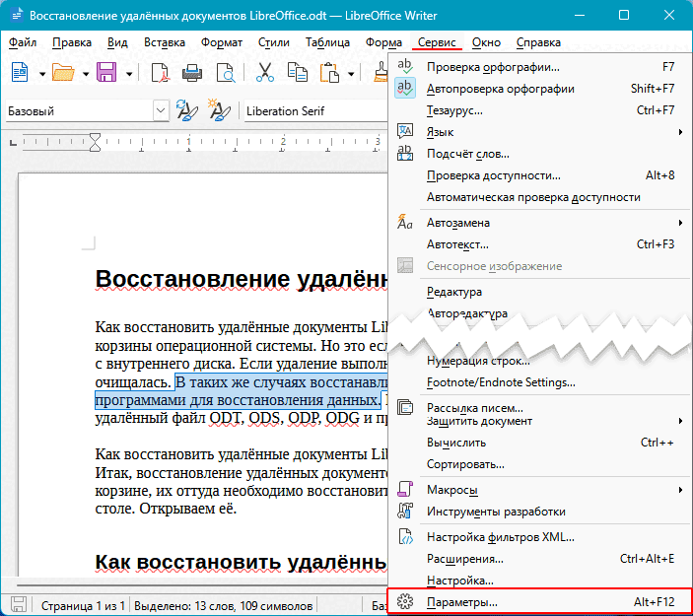This screenshot has height=616, width=693.
Task: Open the Вид menu
Action: point(117,42)
